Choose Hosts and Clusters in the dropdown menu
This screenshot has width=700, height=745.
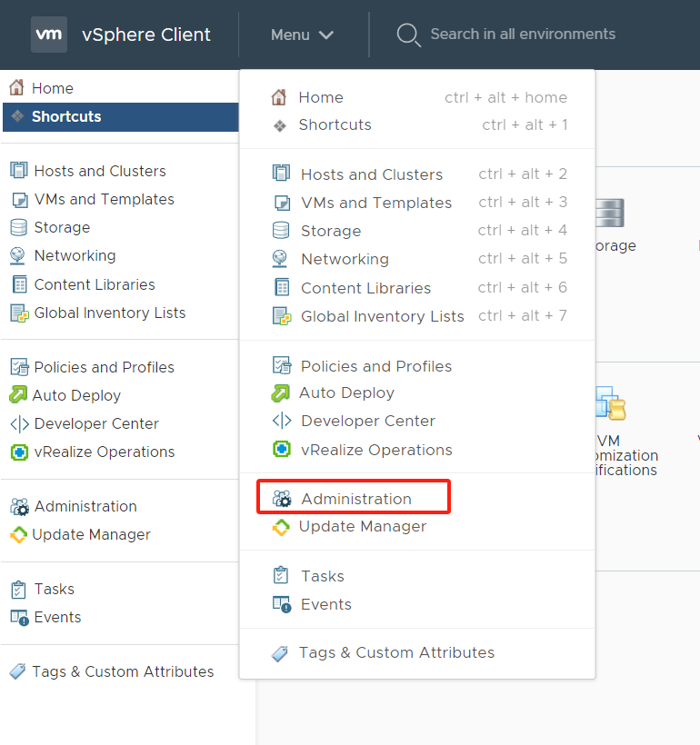click(417, 174)
